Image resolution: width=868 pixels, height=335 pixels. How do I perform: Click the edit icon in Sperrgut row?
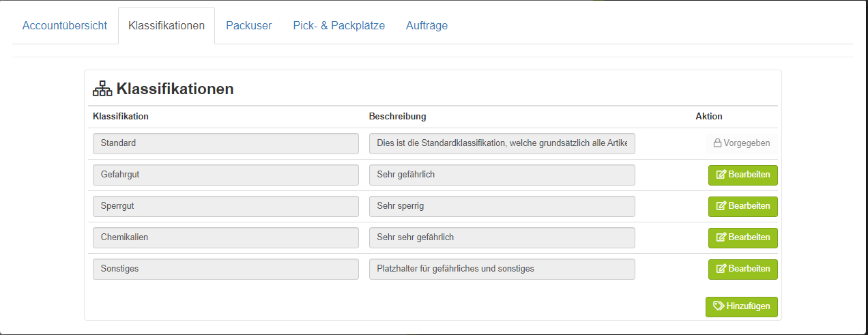tap(721, 206)
